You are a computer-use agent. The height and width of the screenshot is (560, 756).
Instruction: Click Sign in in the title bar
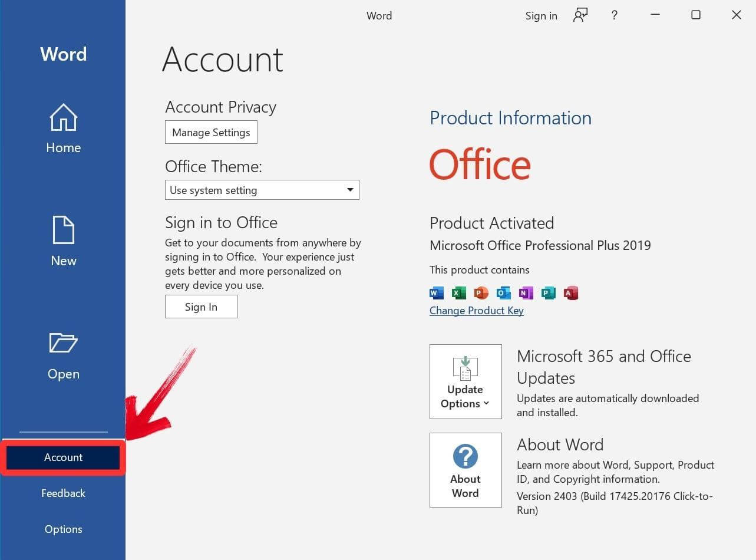point(541,16)
